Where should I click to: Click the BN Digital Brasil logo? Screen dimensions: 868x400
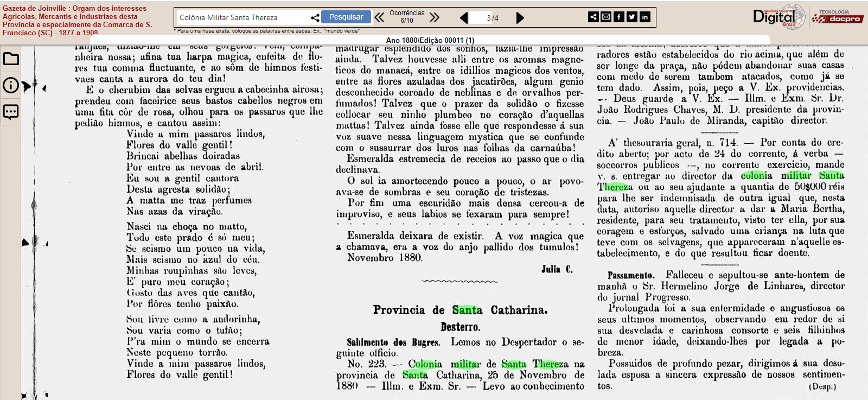779,17
